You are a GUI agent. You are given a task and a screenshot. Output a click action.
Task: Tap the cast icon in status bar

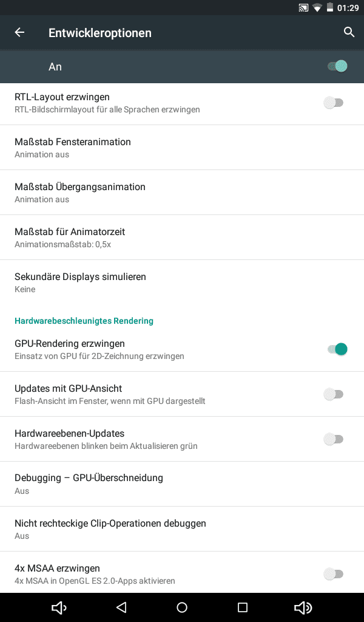303,8
